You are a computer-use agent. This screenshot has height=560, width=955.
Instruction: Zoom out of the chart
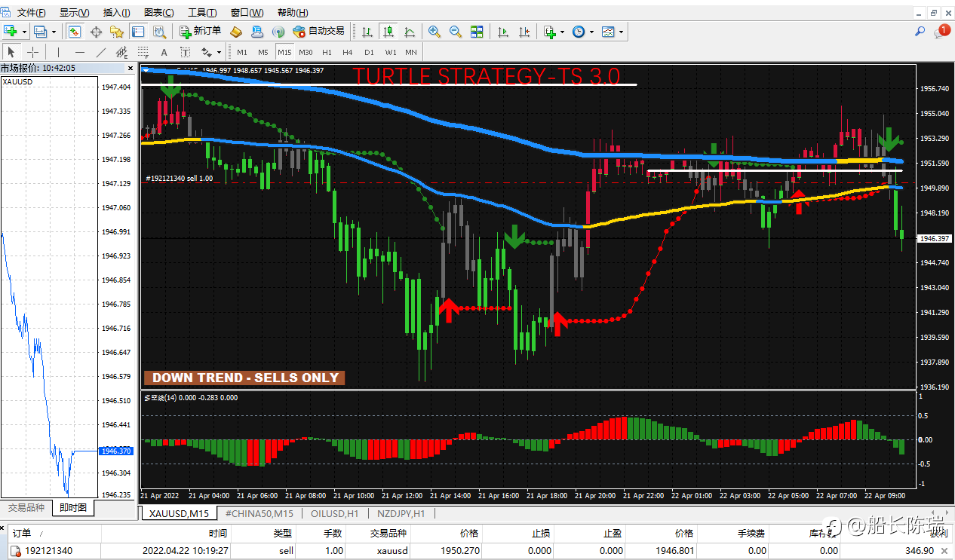pos(455,31)
